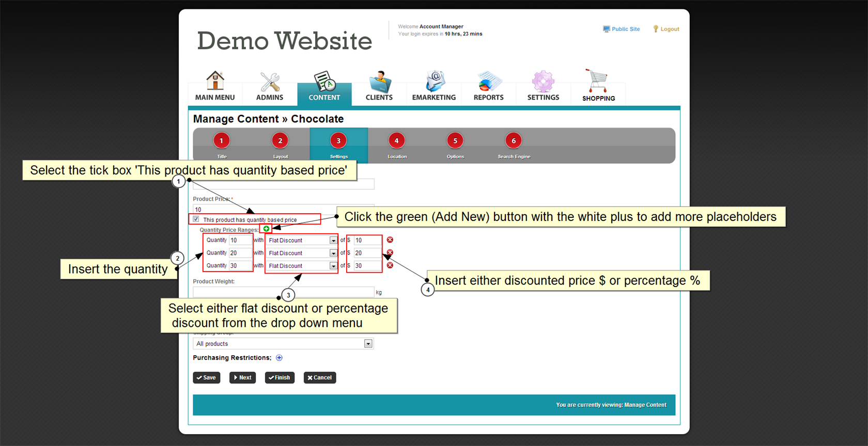Open the Main Menu home icon

[x=215, y=81]
